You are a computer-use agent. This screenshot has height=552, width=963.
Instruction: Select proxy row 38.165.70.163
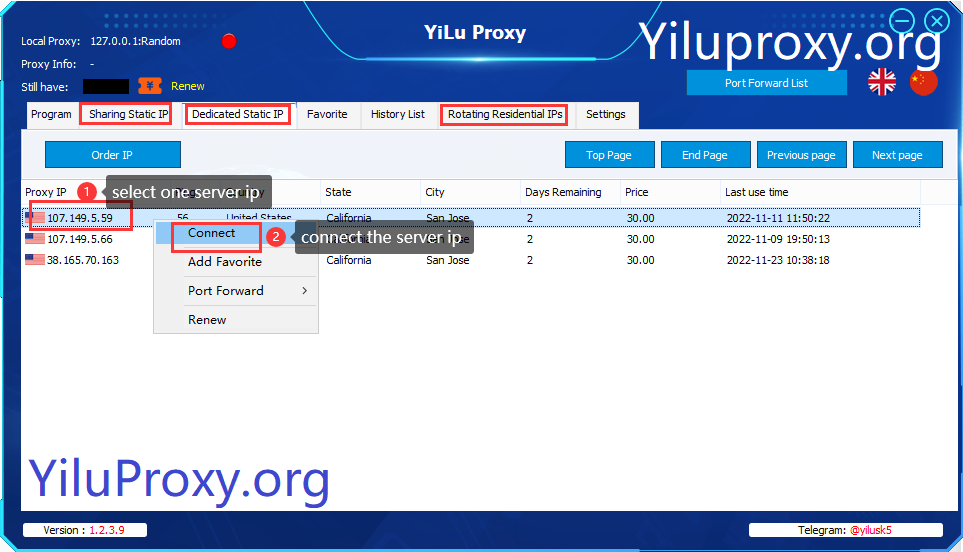pos(471,260)
